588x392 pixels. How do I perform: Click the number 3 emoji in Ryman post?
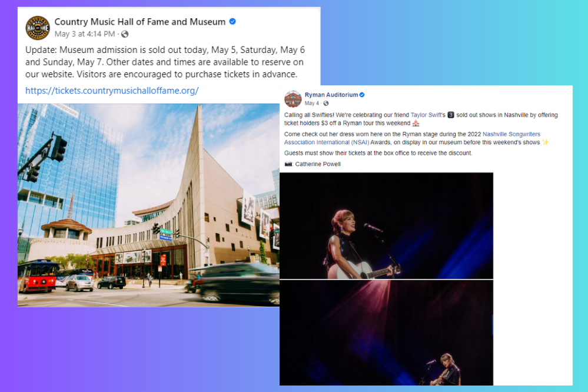point(451,115)
